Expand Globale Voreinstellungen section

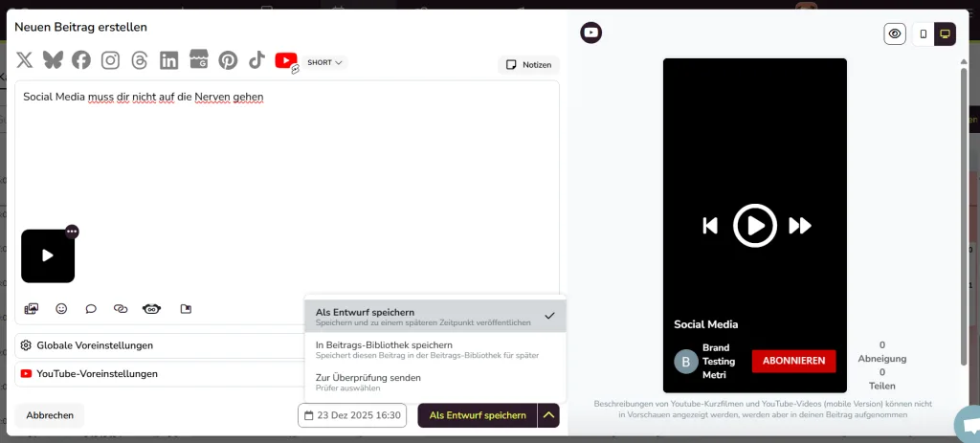tap(160, 345)
